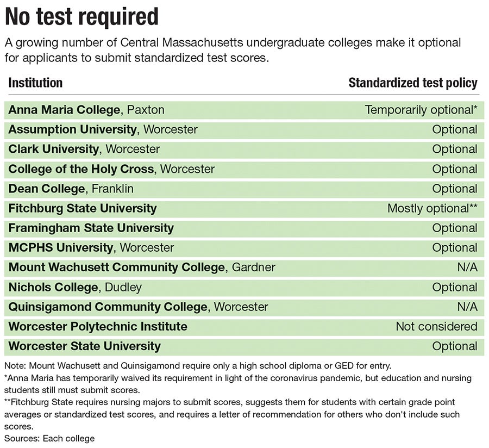Viewport: 489px width, 448px height.
Task: Click the "Mostly optional**" policy cell
Action: [x=432, y=208]
